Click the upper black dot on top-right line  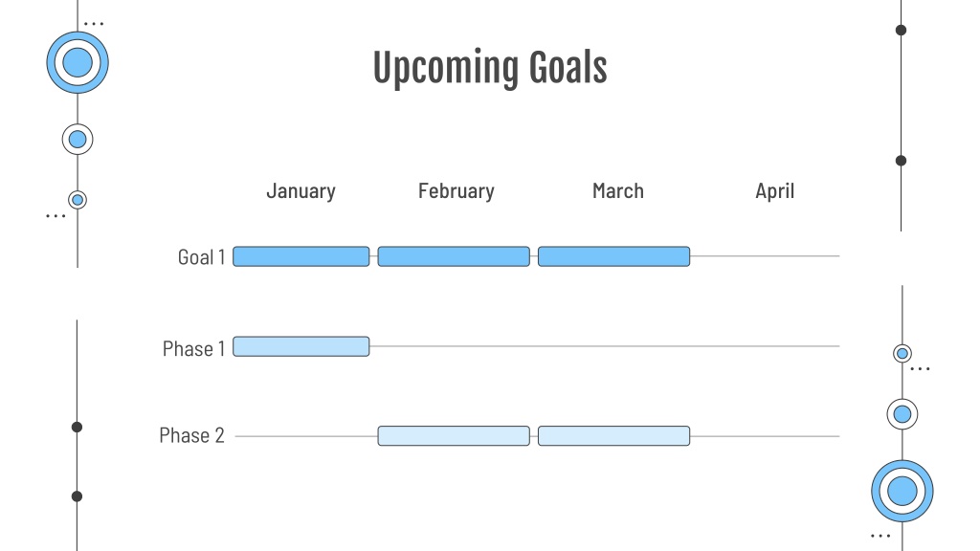901,30
